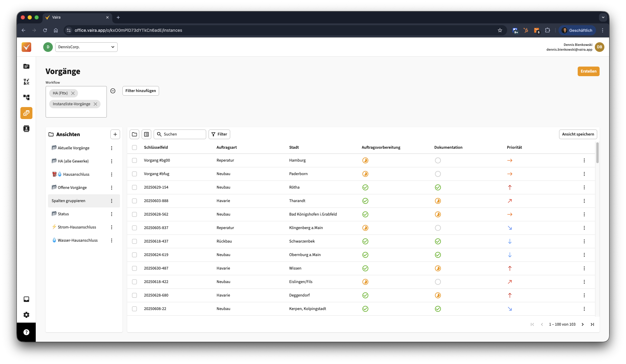Open the Strom-Hausanschluss view

pos(77,227)
